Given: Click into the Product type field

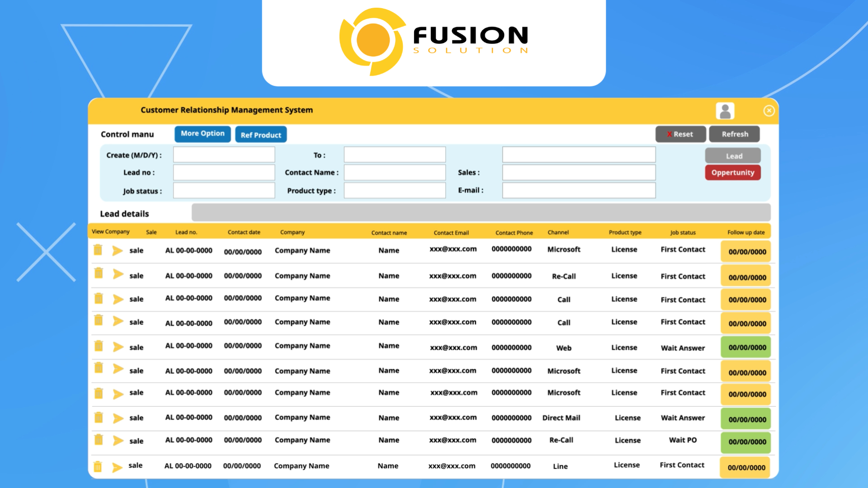Looking at the screenshot, I should (x=395, y=190).
